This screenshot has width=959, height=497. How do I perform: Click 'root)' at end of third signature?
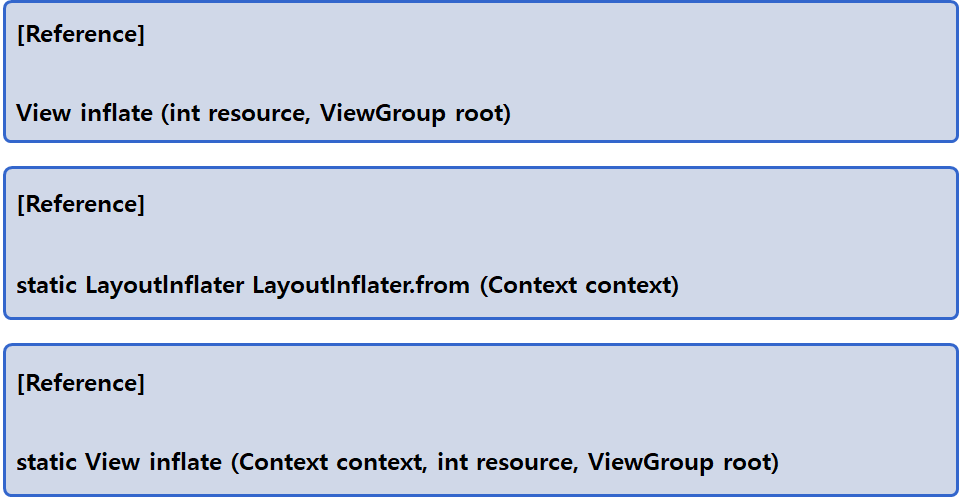751,462
